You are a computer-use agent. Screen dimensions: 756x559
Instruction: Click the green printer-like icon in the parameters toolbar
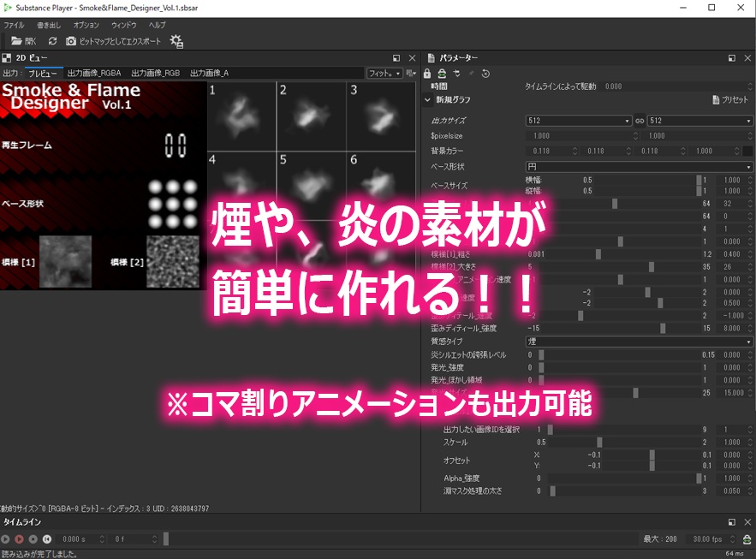click(x=442, y=74)
